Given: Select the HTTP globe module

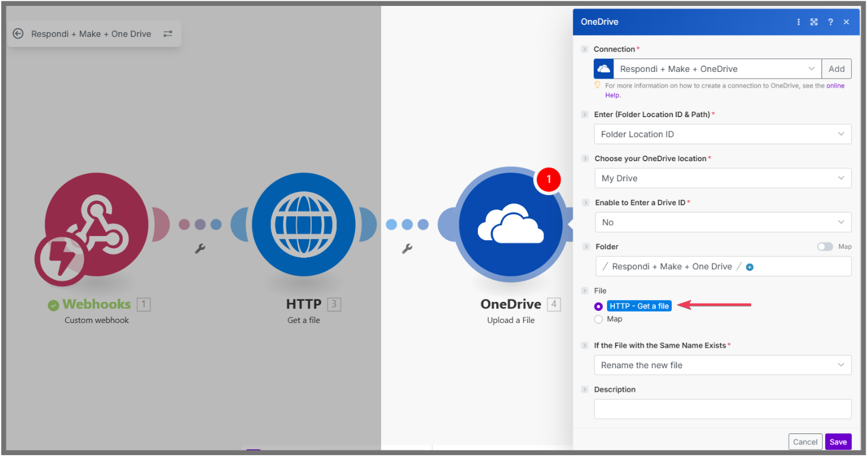Looking at the screenshot, I should click(303, 224).
